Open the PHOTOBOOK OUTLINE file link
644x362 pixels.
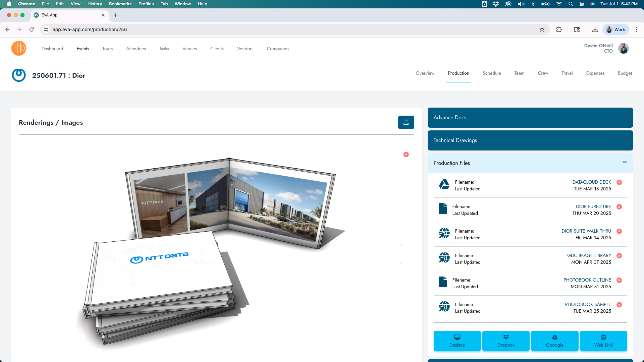pos(587,280)
